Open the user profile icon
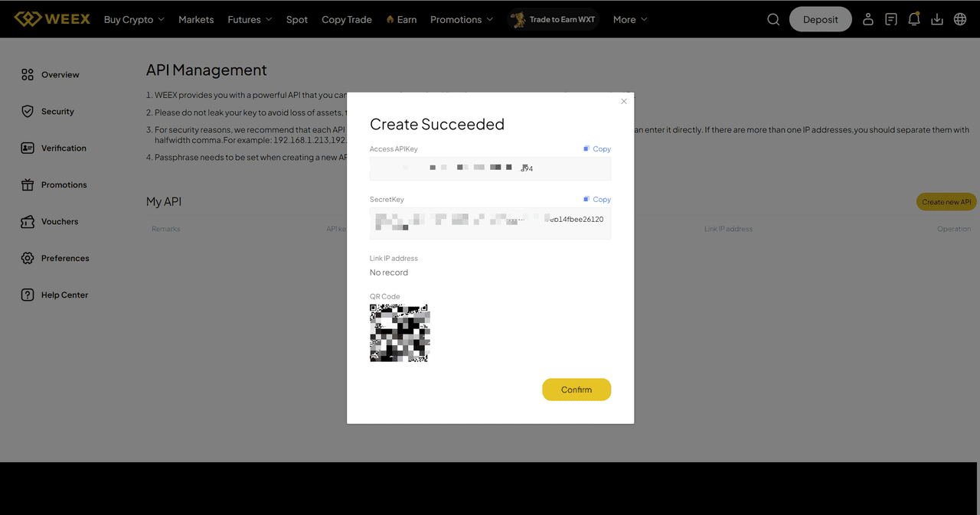Image resolution: width=980 pixels, height=515 pixels. [x=867, y=19]
